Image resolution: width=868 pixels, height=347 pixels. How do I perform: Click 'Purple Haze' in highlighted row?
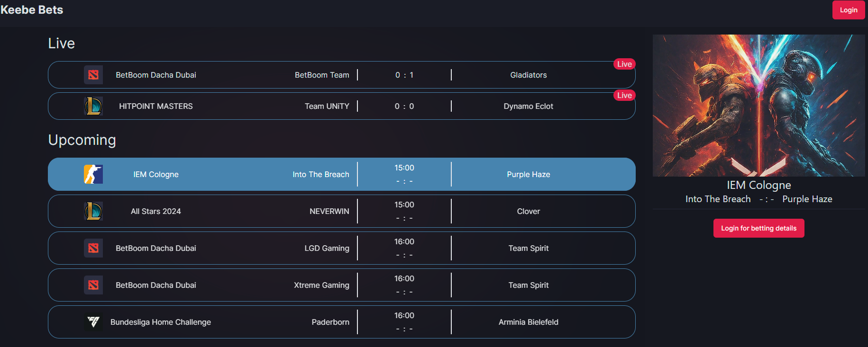[x=529, y=174]
